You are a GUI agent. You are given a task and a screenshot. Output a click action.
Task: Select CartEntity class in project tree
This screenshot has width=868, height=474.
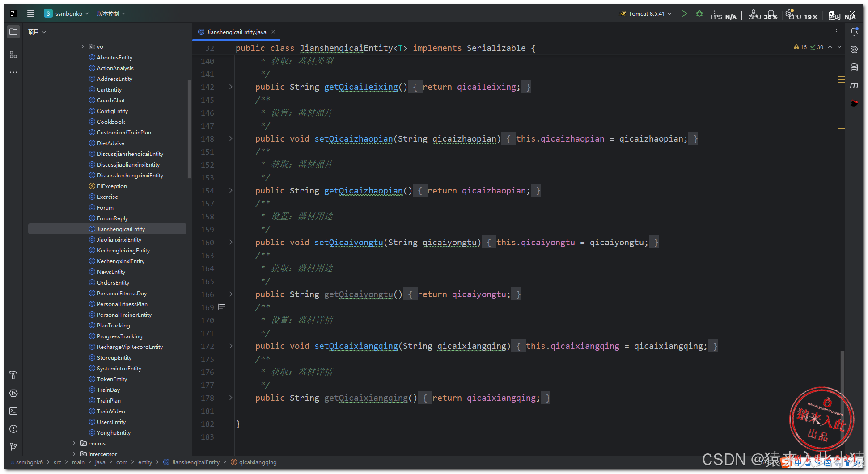point(109,89)
